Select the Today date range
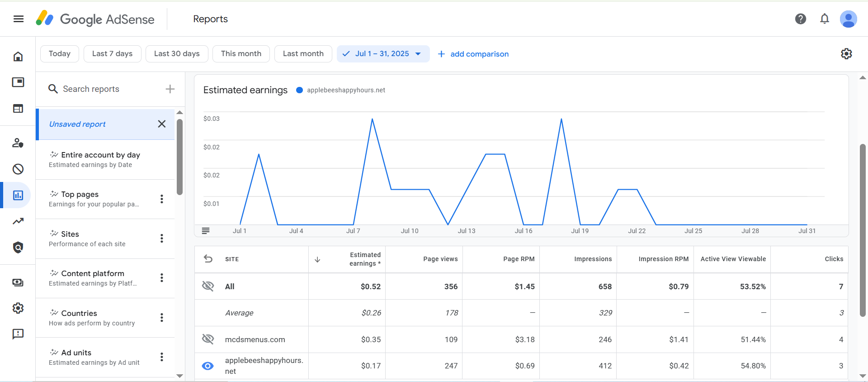Screen dimensions: 868x382 point(60,54)
